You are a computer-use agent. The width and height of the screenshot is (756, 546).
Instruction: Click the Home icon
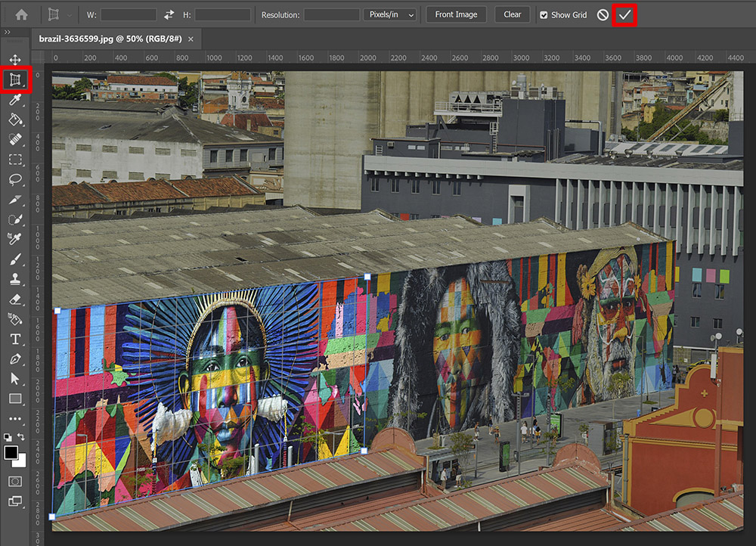click(21, 15)
